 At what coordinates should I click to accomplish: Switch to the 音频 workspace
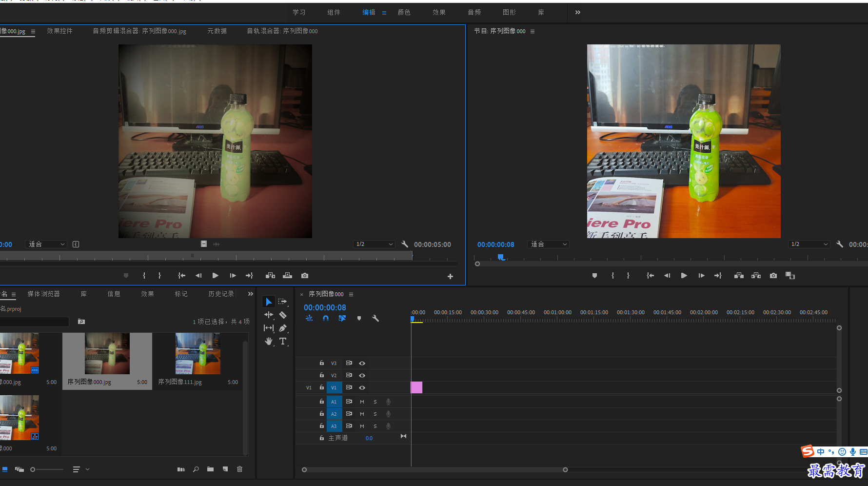474,12
